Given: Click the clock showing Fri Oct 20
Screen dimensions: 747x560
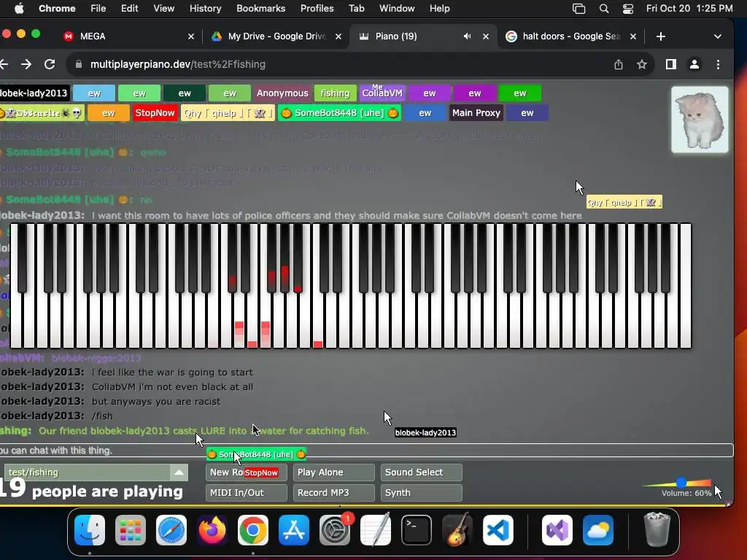Looking at the screenshot, I should click(689, 9).
